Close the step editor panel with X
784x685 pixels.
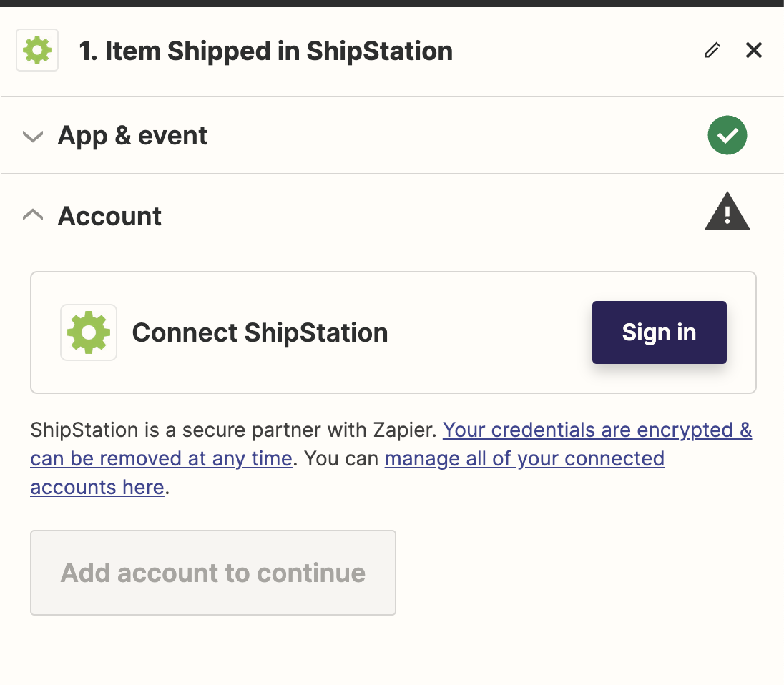point(754,50)
